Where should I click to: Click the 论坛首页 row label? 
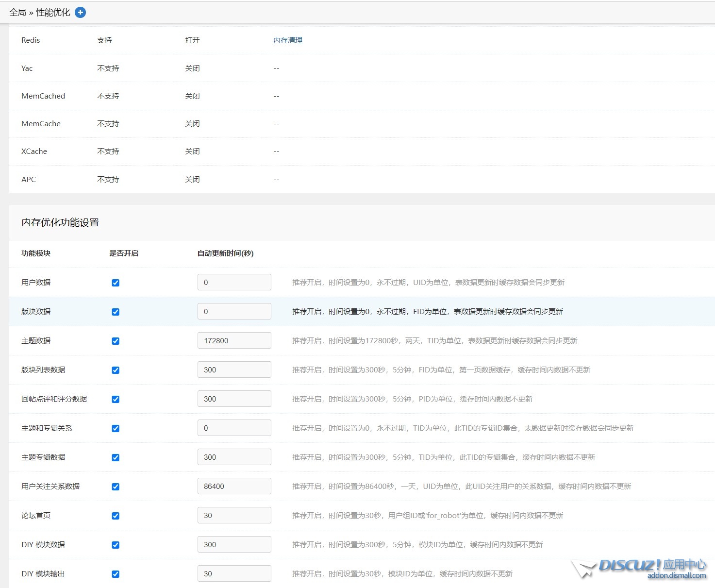tap(36, 516)
